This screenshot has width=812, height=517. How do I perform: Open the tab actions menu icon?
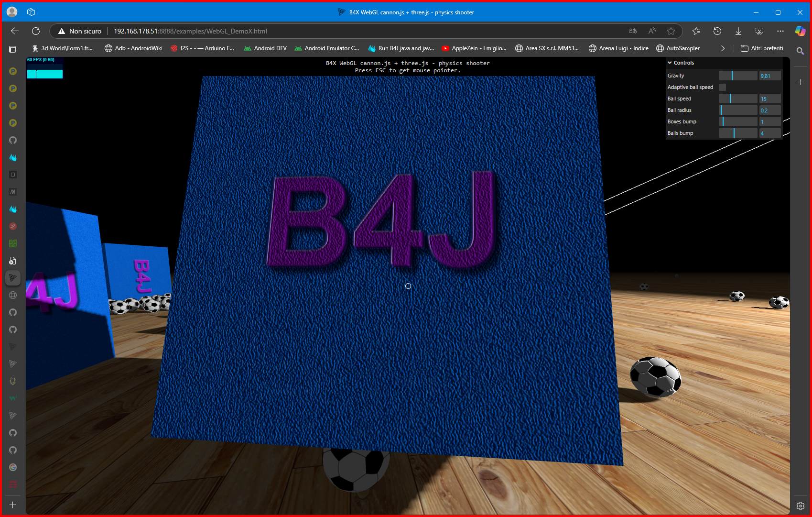(x=32, y=12)
